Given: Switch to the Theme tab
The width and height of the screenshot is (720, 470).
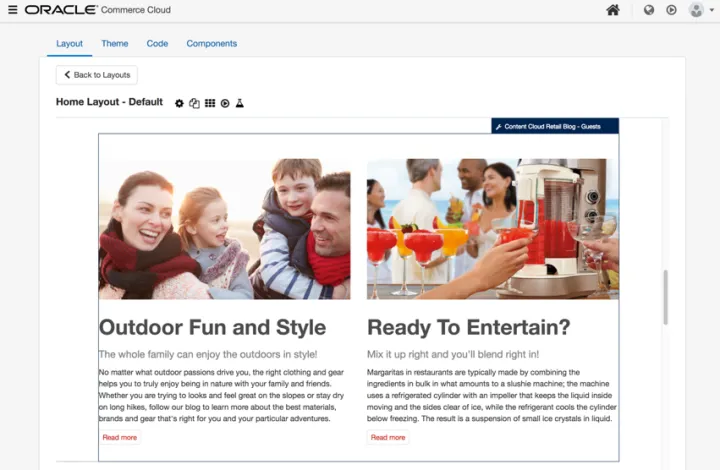Looking at the screenshot, I should tap(114, 44).
